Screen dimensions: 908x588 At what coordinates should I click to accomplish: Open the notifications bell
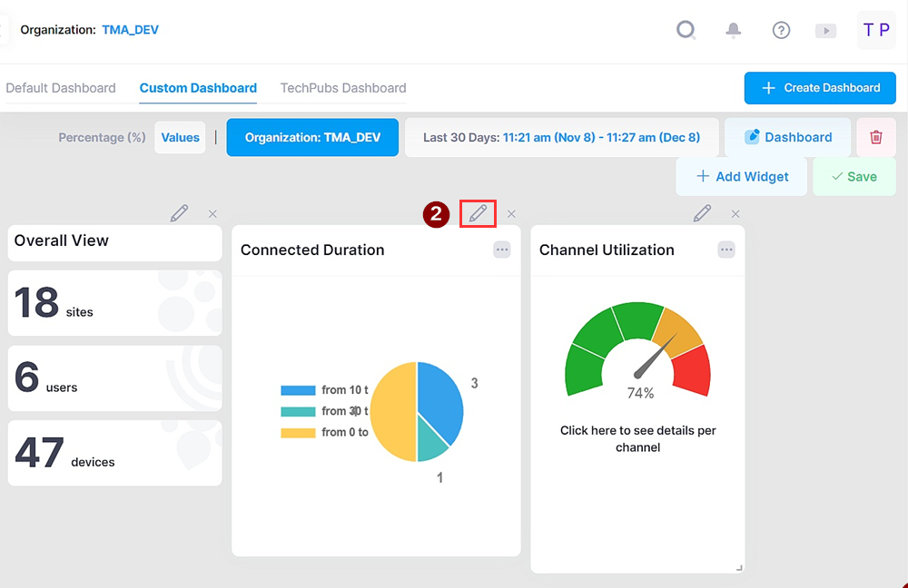733,30
